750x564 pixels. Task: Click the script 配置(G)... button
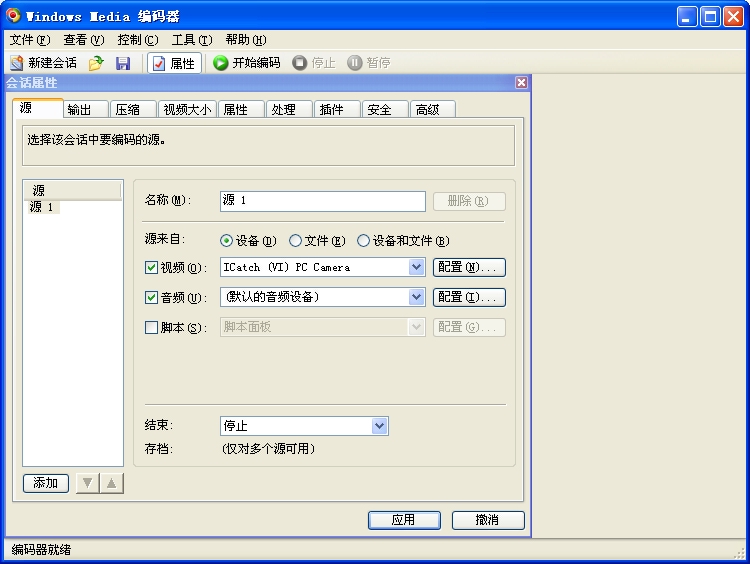coord(469,327)
